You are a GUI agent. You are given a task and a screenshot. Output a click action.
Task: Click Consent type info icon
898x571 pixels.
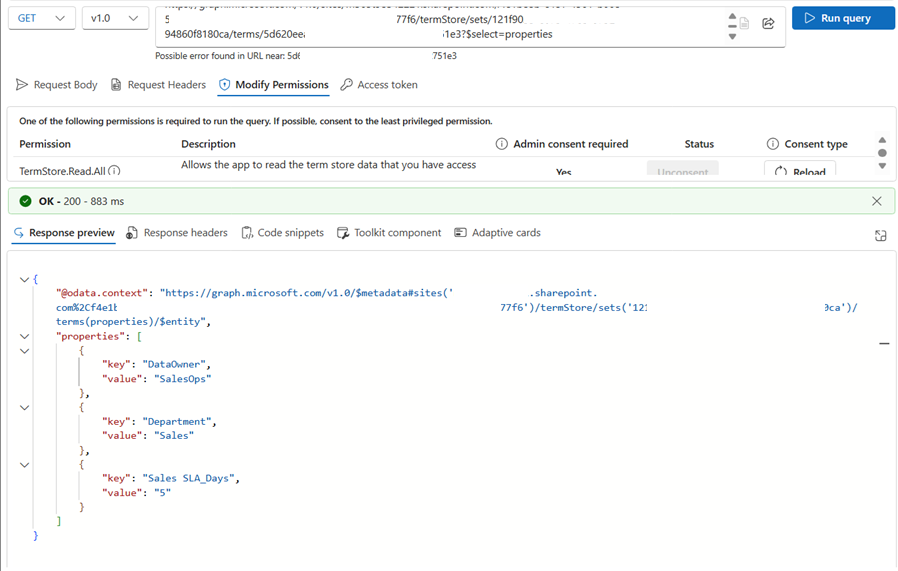(x=773, y=144)
